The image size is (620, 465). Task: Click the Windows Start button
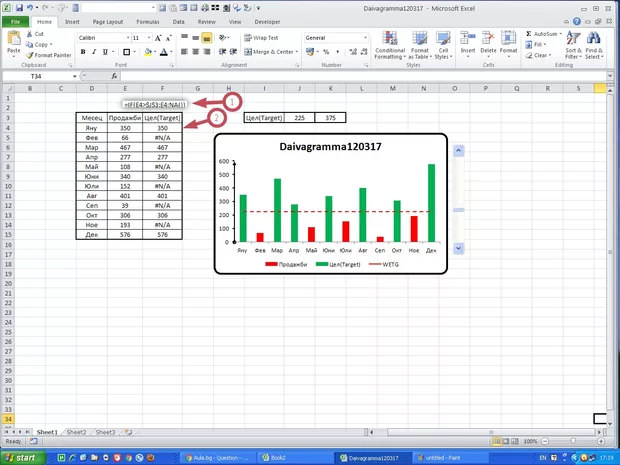pos(27,457)
